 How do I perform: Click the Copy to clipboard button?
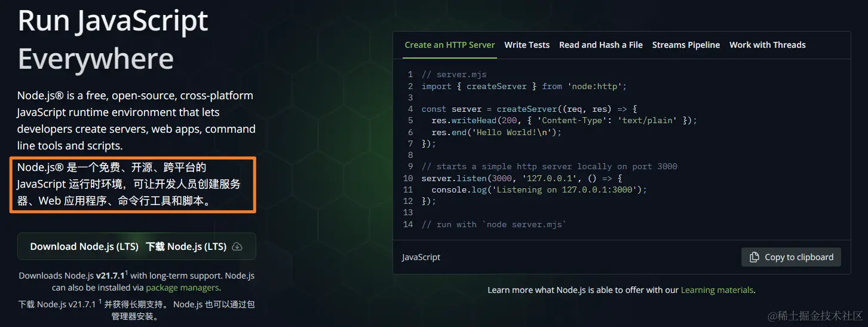(x=791, y=257)
